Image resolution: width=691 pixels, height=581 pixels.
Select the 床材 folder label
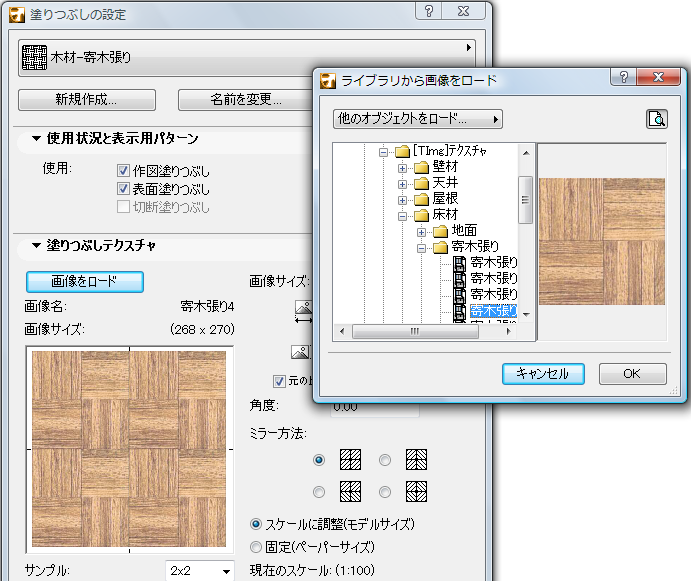pyautogui.click(x=445, y=215)
